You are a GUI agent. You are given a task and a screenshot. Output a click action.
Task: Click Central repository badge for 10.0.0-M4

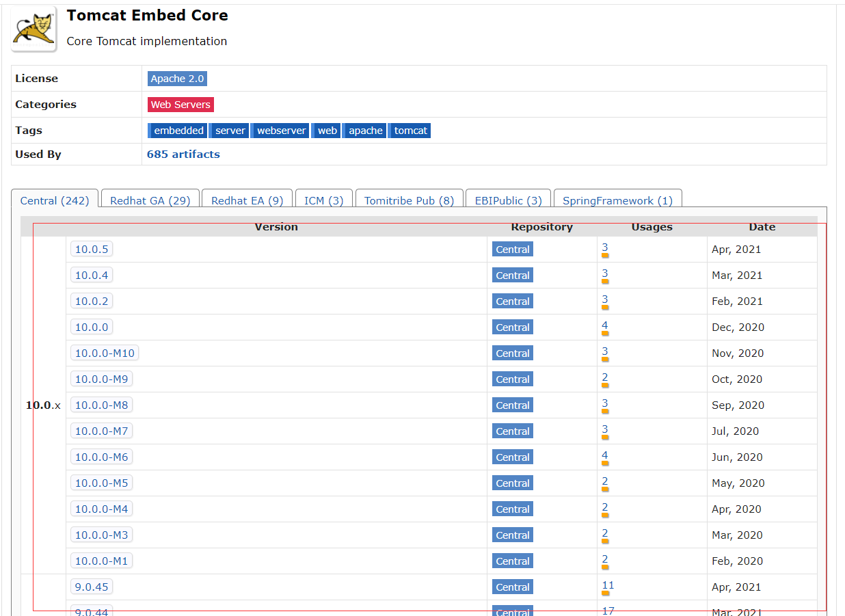tap(513, 509)
